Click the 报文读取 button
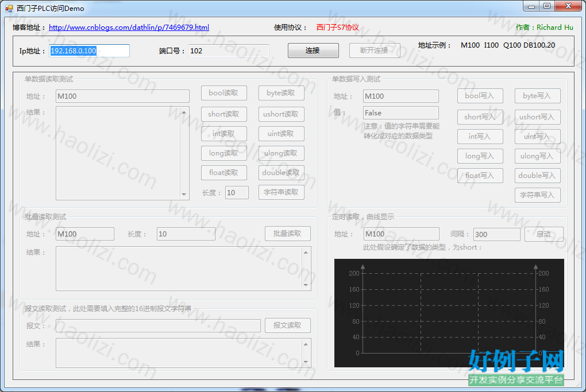 click(x=287, y=325)
